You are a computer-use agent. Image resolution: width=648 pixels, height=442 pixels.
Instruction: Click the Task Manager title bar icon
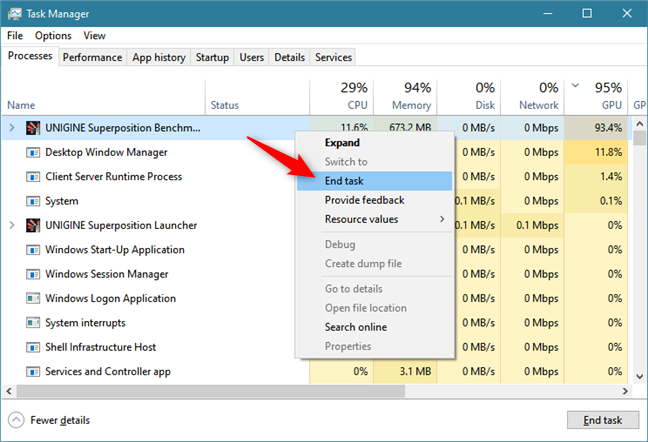pos(14,14)
